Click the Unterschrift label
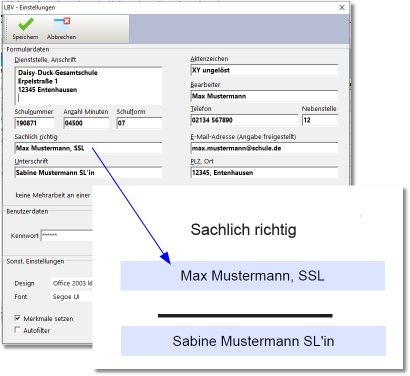Viewport: 410px width, 376px height. pyautogui.click(x=31, y=161)
